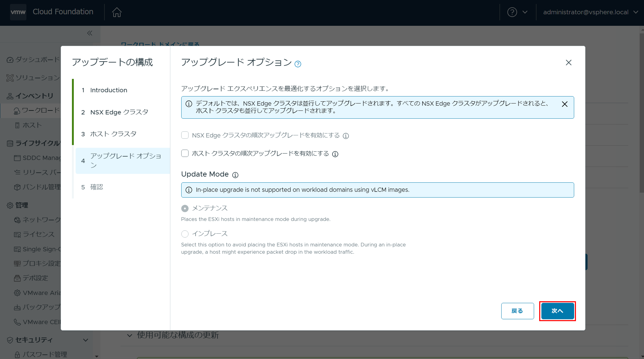Select the メンテナンス radio button

(x=185, y=208)
